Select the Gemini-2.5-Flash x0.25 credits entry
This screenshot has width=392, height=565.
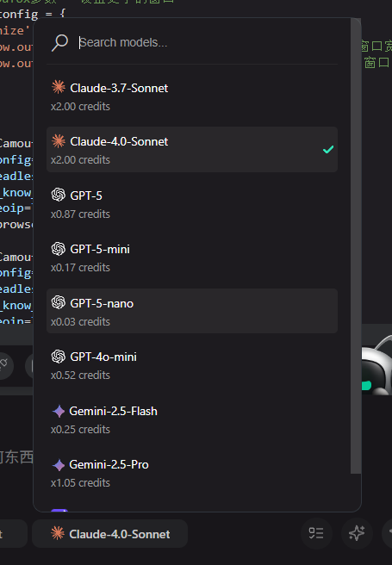click(x=192, y=419)
